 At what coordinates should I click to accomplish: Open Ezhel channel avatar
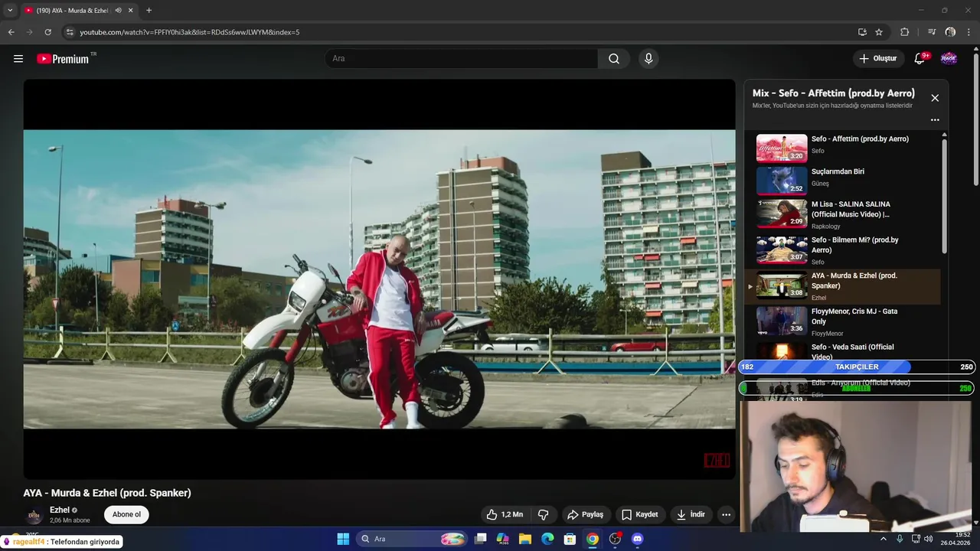pos(34,516)
